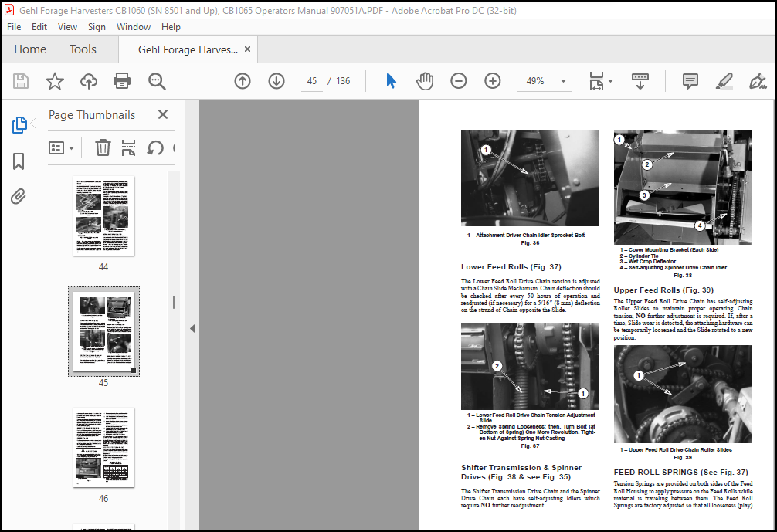
Task: Zoom out with the minus icon
Action: (458, 81)
